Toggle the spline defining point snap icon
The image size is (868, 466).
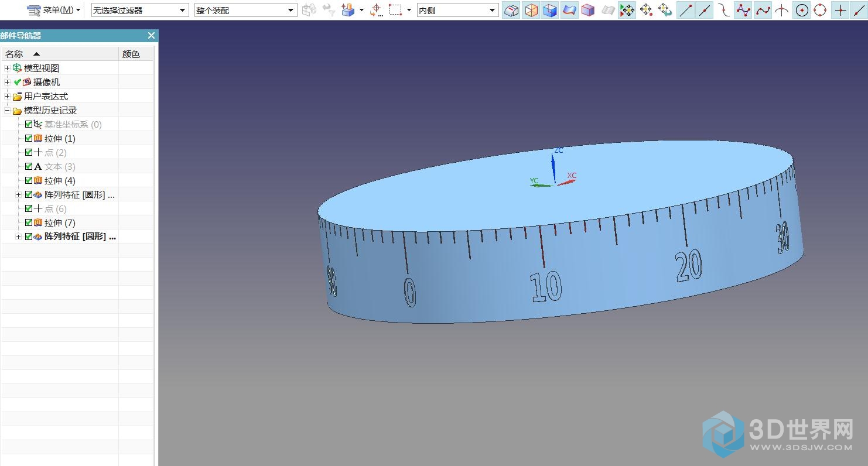[x=763, y=10]
